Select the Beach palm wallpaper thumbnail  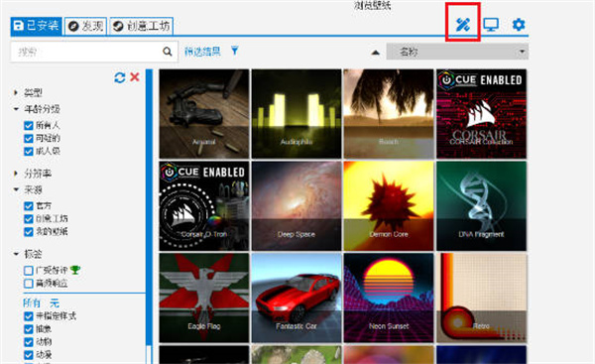tap(389, 113)
